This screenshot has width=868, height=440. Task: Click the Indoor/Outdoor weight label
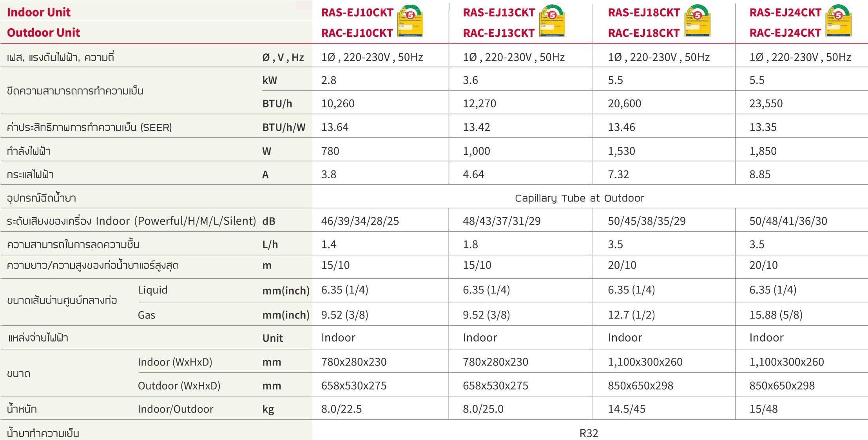176,409
